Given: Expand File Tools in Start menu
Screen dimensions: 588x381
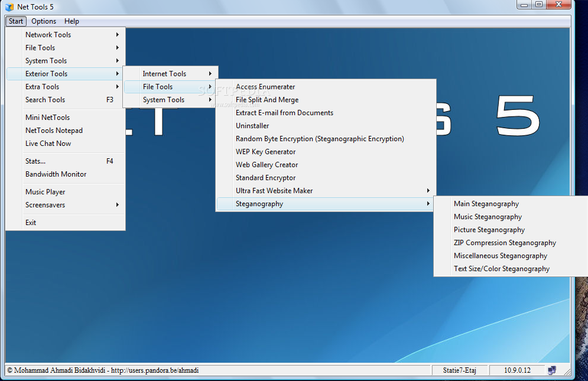Looking at the screenshot, I should pyautogui.click(x=66, y=48).
